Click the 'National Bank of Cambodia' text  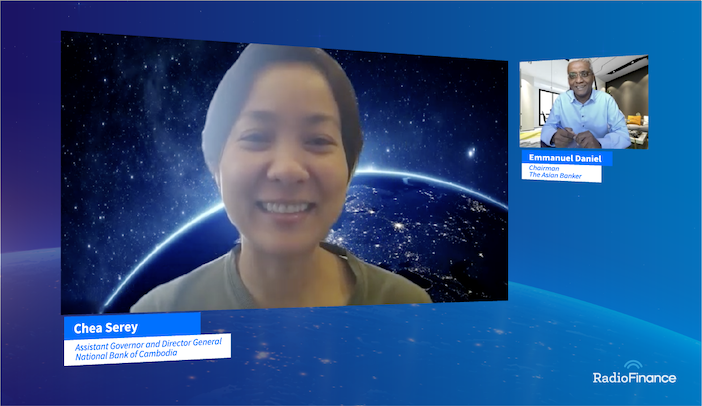[126, 355]
